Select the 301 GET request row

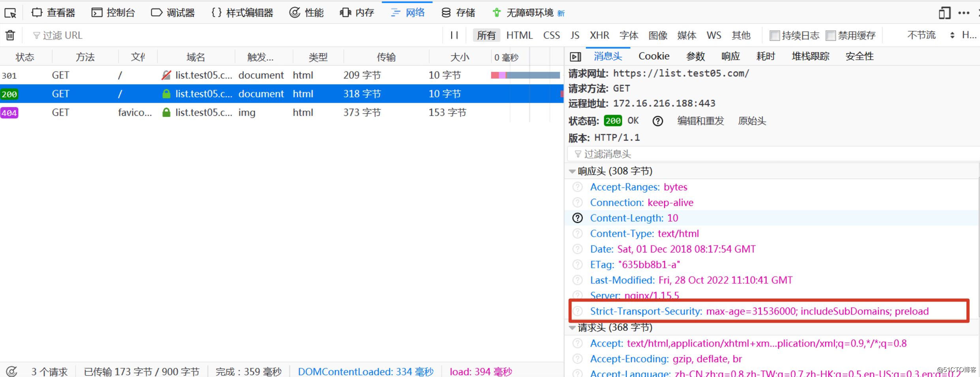click(282, 75)
